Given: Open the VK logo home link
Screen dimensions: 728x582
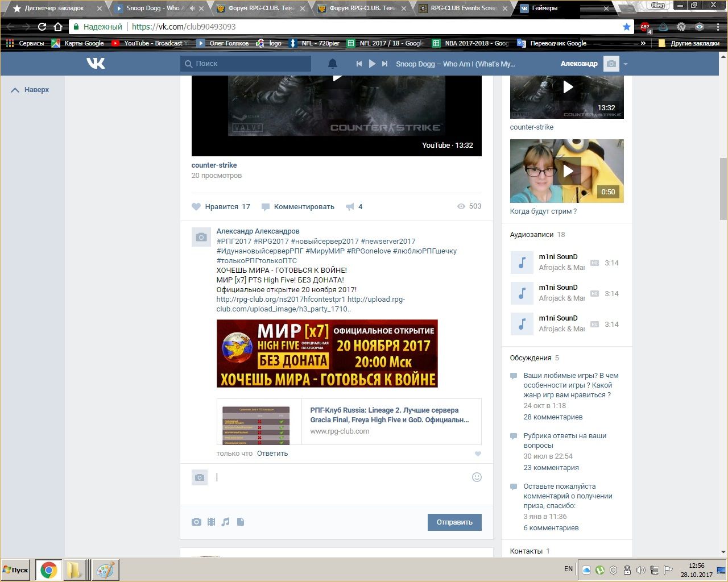Looking at the screenshot, I should [96, 63].
